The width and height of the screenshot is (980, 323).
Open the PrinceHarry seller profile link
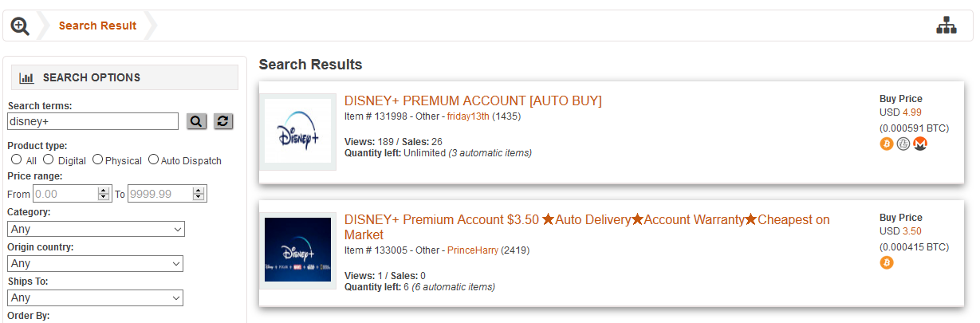tap(472, 250)
